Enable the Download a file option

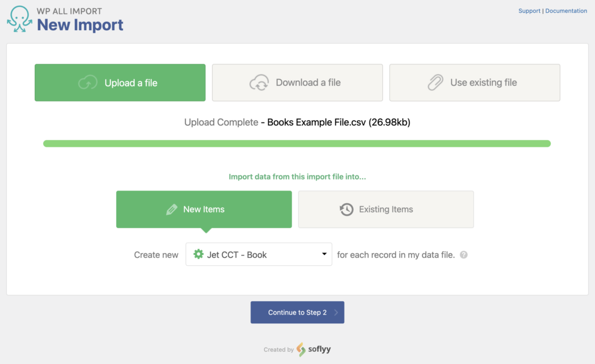tap(297, 82)
